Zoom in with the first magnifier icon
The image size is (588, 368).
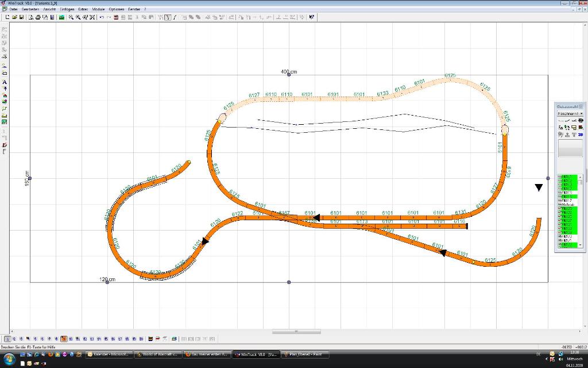(x=71, y=17)
